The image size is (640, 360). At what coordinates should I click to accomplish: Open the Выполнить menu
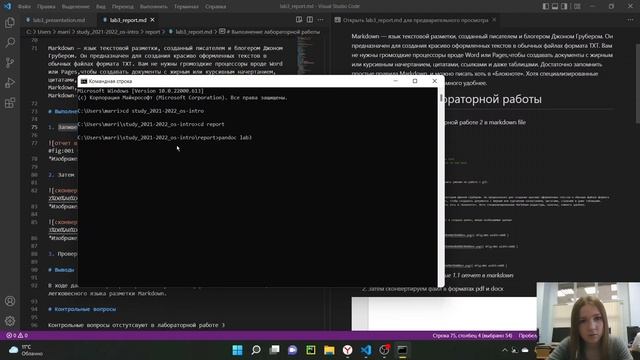pos(153,7)
